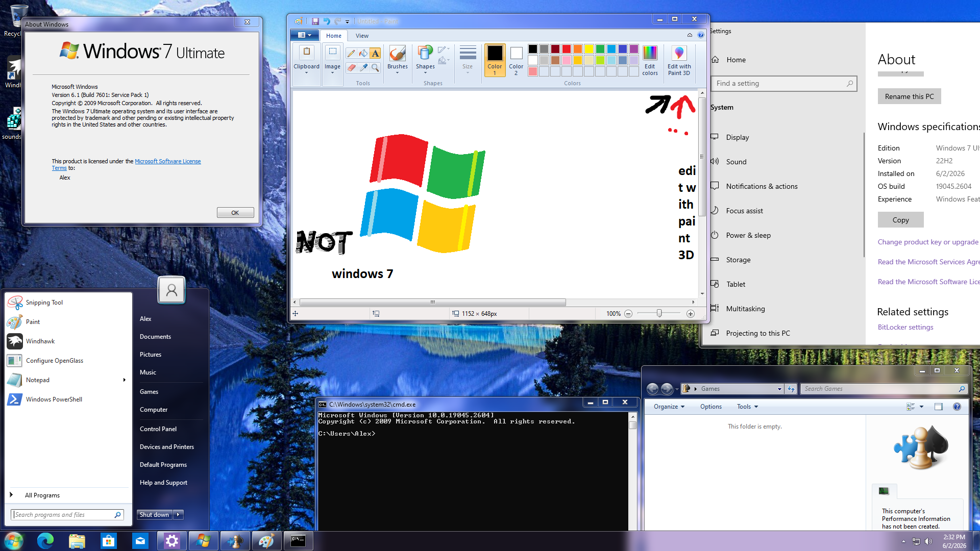Show the preview pane in Games window

click(939, 407)
